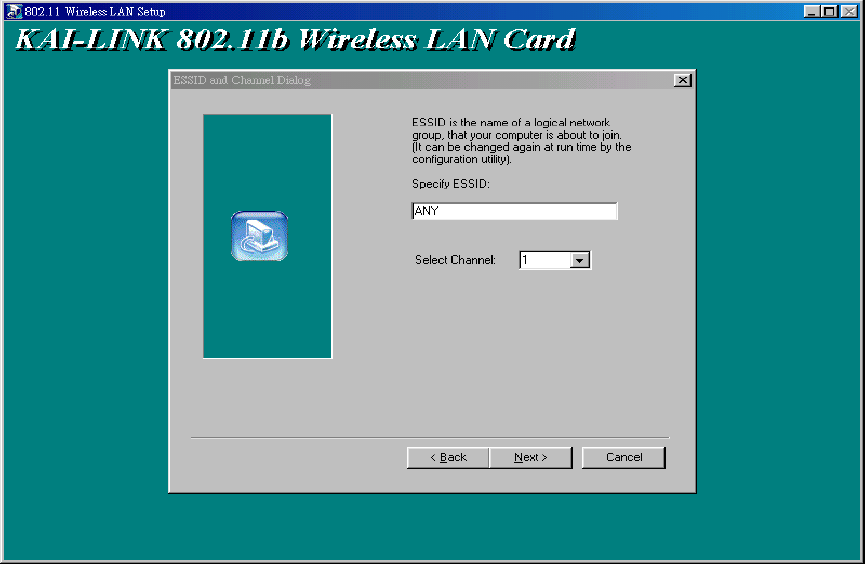
Task: Open the Select Channel dropdown arrow
Action: (580, 260)
